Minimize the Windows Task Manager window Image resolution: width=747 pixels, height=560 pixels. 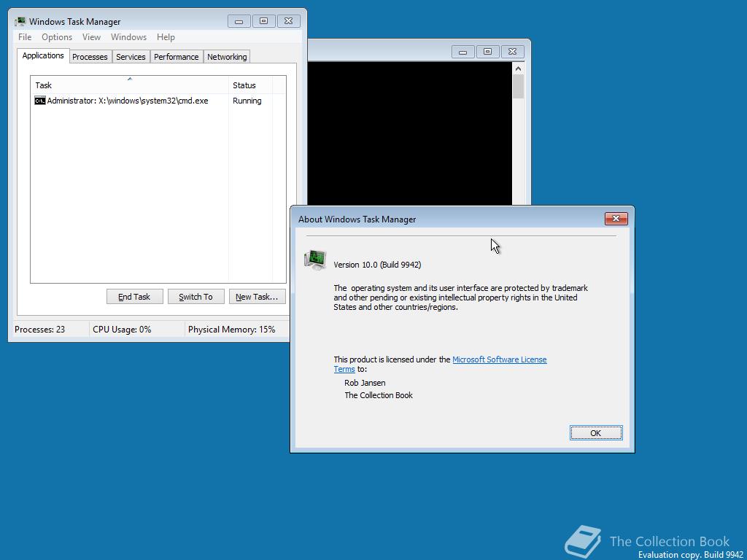(x=239, y=21)
